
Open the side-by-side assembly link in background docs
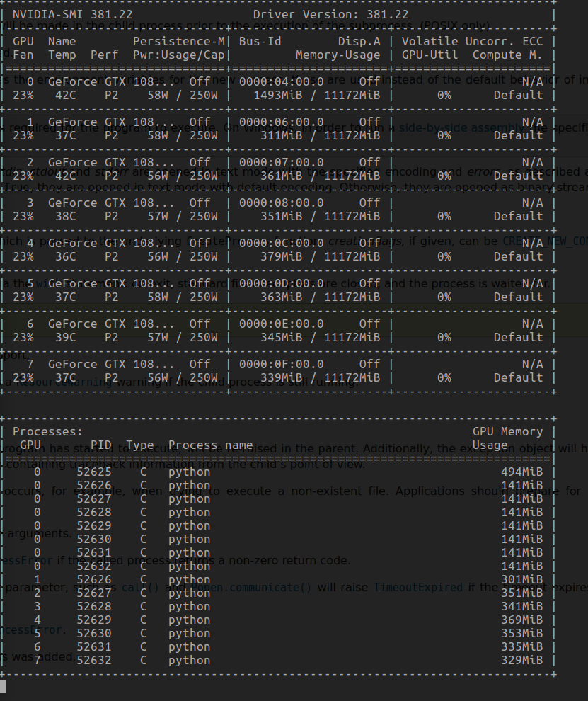pos(461,128)
